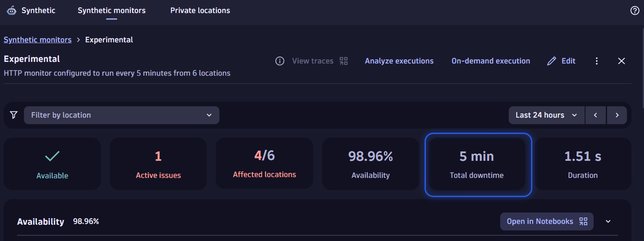Switch to the Private locations tab
Viewport: 644px width, 241px height.
[200, 11]
